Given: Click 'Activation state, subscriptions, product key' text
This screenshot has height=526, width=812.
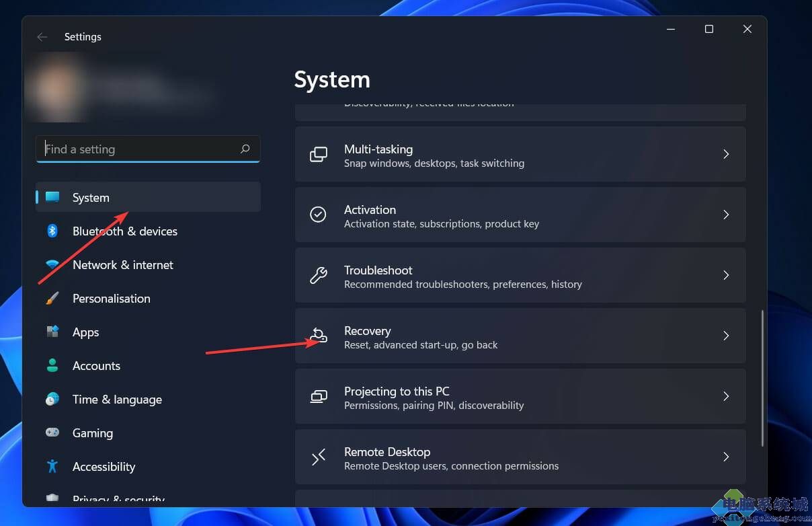Looking at the screenshot, I should tap(442, 224).
